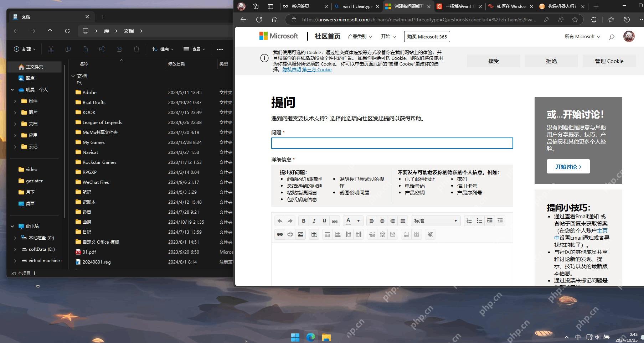Click the search icon on Microsoft page
Screen dimensions: 644x343
click(611, 37)
